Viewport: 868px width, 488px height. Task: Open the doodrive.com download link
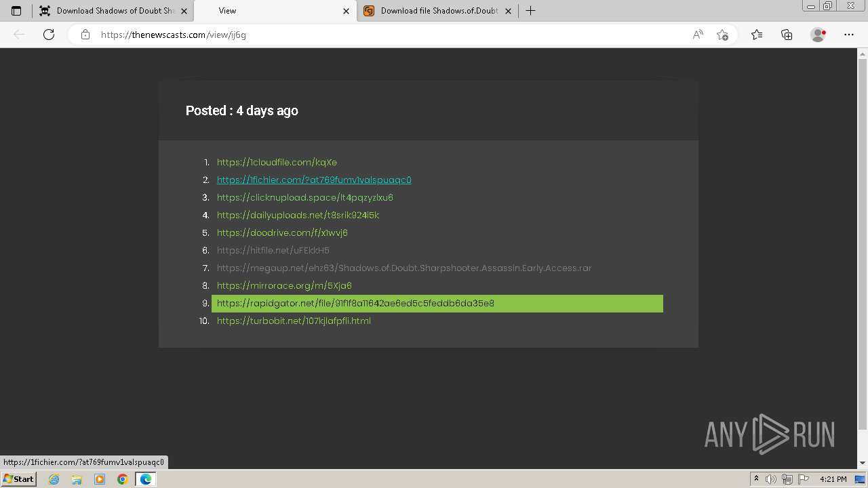pos(282,232)
